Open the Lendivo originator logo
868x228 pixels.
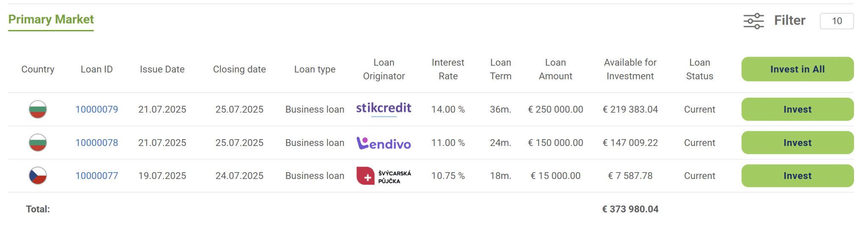pos(384,143)
